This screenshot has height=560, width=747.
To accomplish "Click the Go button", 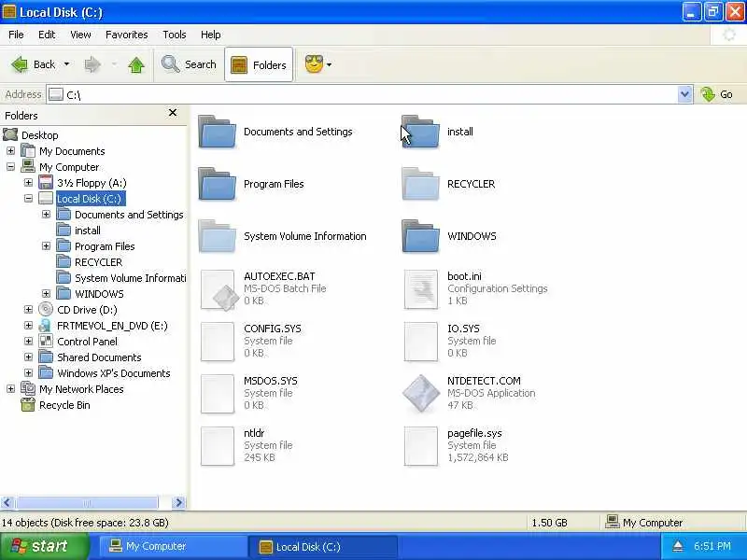I will pos(717,94).
